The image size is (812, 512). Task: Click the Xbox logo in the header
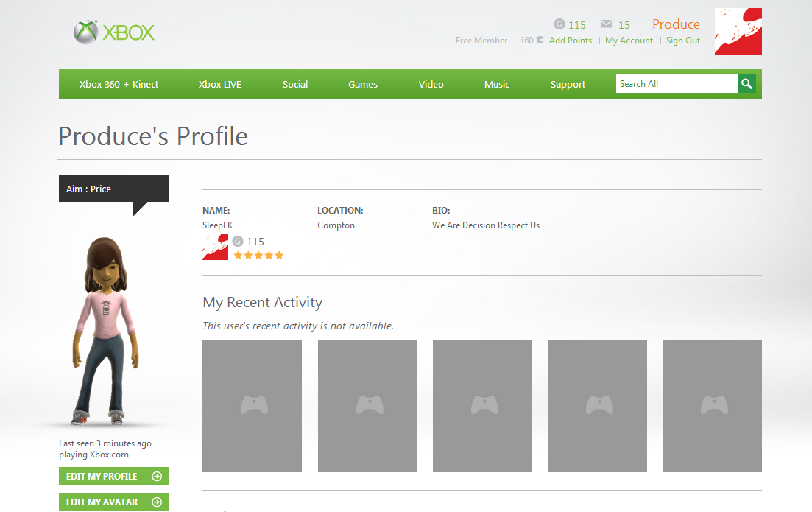[x=114, y=32]
